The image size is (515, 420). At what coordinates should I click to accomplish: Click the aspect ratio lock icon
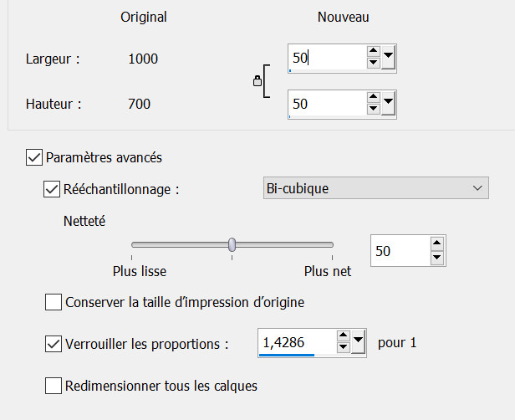(257, 81)
